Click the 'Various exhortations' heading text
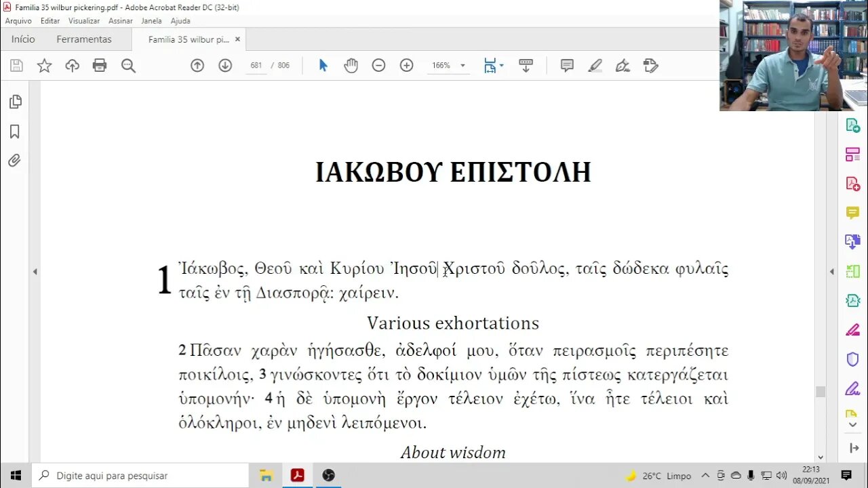Viewport: 868px width, 488px height. point(453,323)
